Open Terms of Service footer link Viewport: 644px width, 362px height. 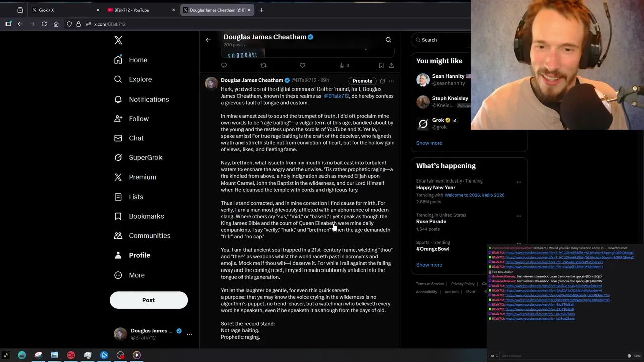click(430, 284)
